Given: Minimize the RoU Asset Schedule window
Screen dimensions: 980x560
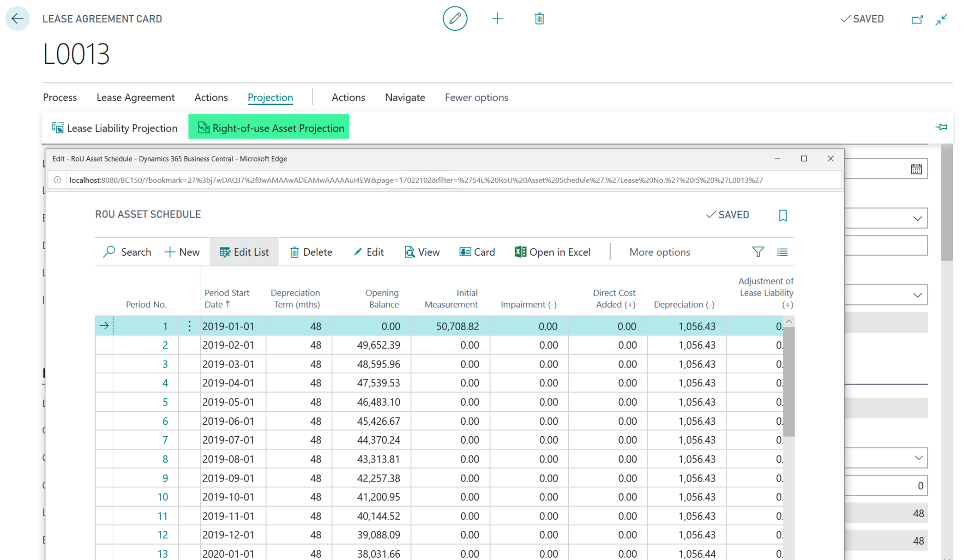Looking at the screenshot, I should (777, 158).
